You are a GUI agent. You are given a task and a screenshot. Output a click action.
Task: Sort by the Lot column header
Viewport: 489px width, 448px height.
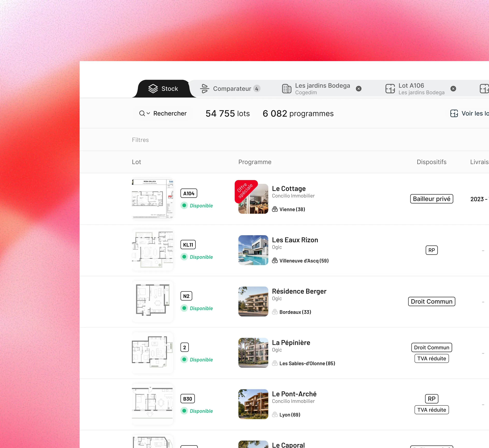coord(136,162)
